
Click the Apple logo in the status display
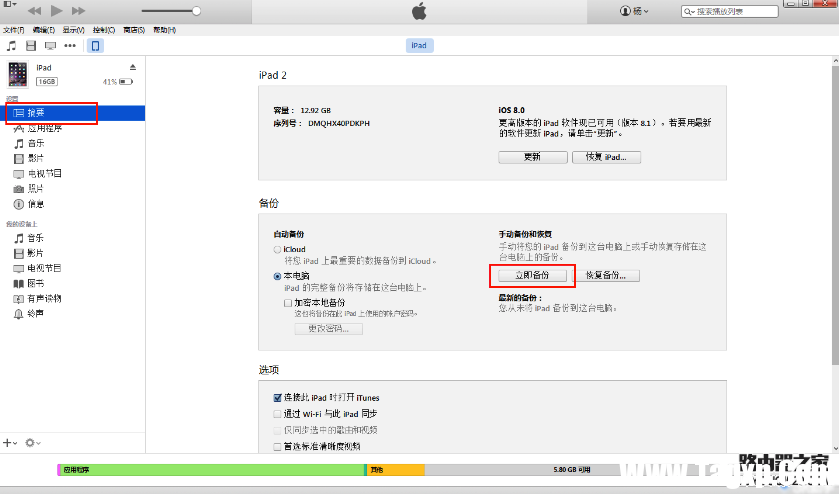pos(420,11)
